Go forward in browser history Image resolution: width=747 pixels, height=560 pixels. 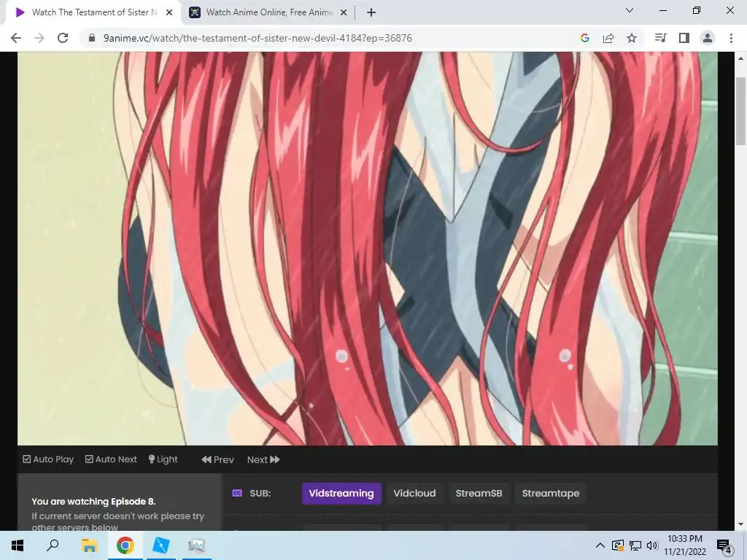coord(39,38)
